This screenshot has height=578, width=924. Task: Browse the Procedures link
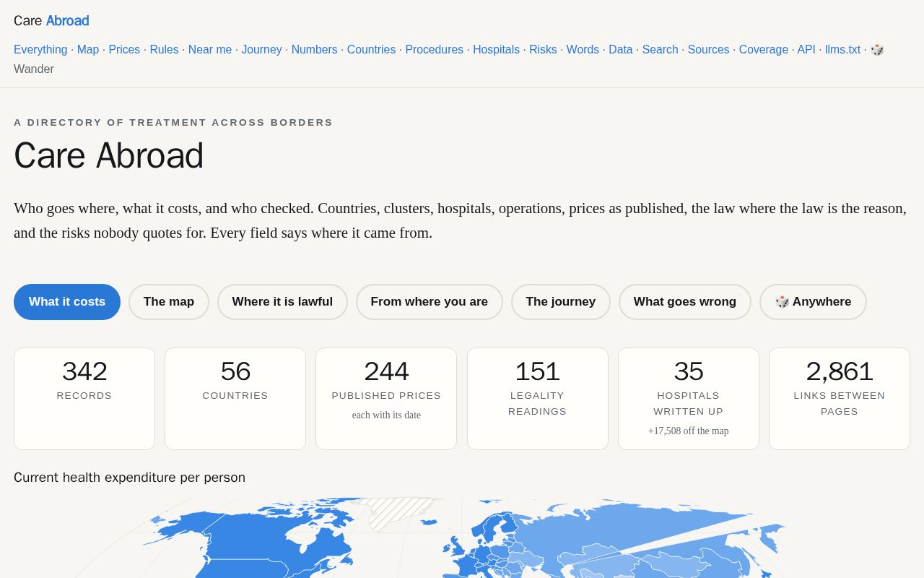(434, 50)
